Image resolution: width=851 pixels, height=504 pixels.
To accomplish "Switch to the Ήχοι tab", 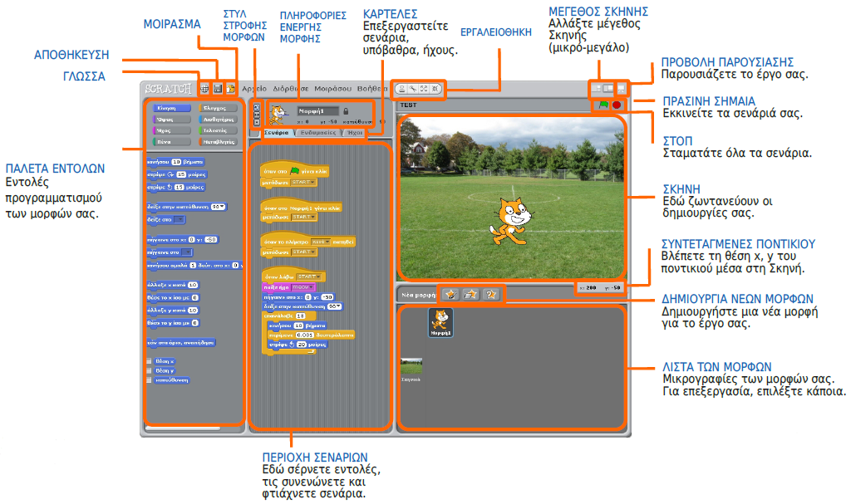I will [355, 133].
